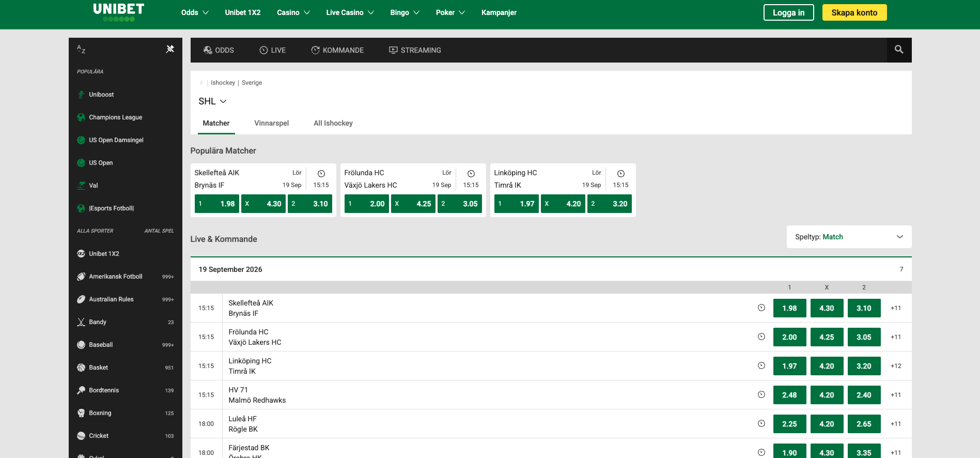The width and height of the screenshot is (980, 458).
Task: Click the Boxning glove icon
Action: coord(81,413)
